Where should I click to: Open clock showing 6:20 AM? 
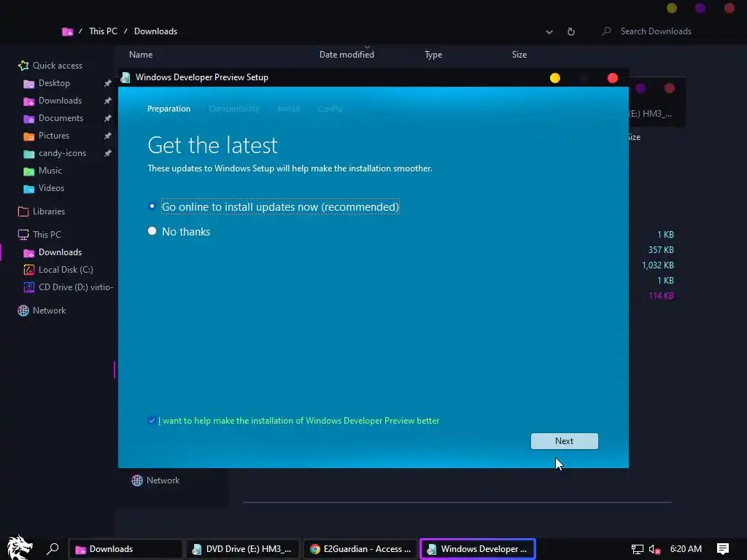point(686,549)
